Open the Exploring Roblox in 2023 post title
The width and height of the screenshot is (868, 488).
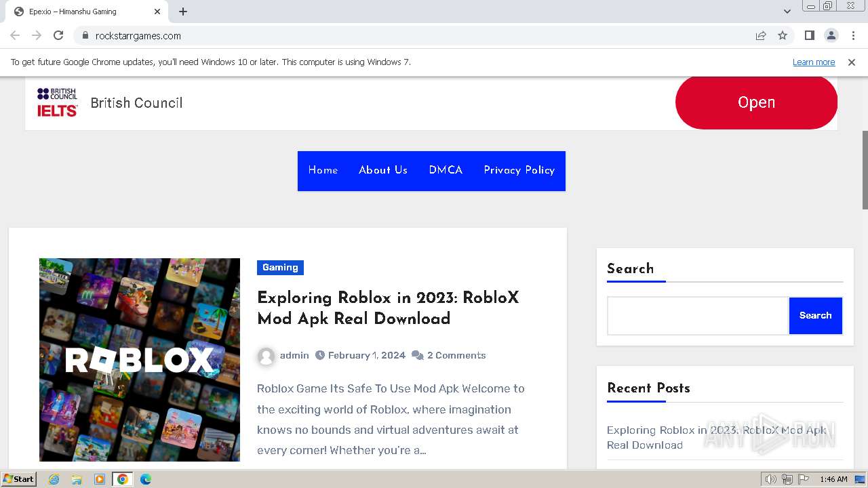[x=388, y=308]
